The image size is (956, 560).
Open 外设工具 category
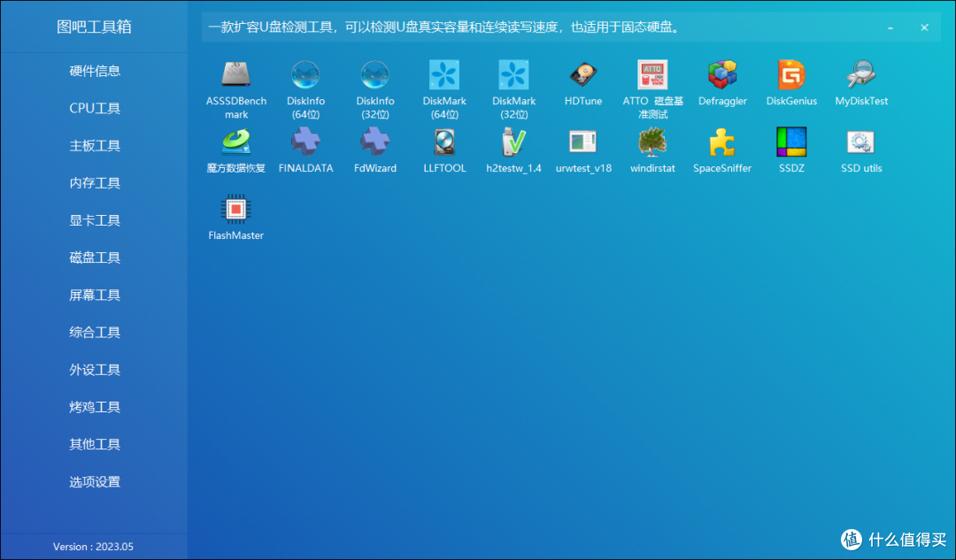click(95, 369)
